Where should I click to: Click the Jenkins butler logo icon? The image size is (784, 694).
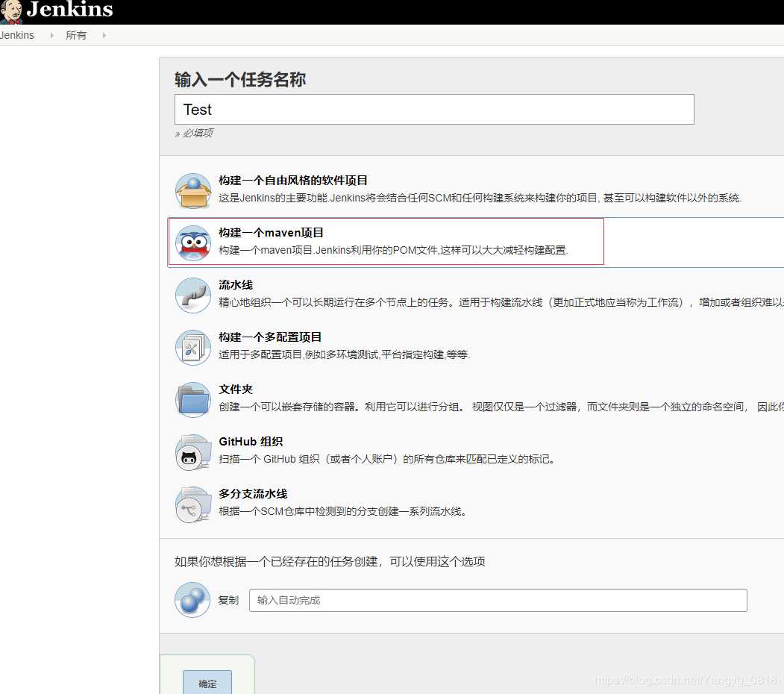click(x=11, y=12)
